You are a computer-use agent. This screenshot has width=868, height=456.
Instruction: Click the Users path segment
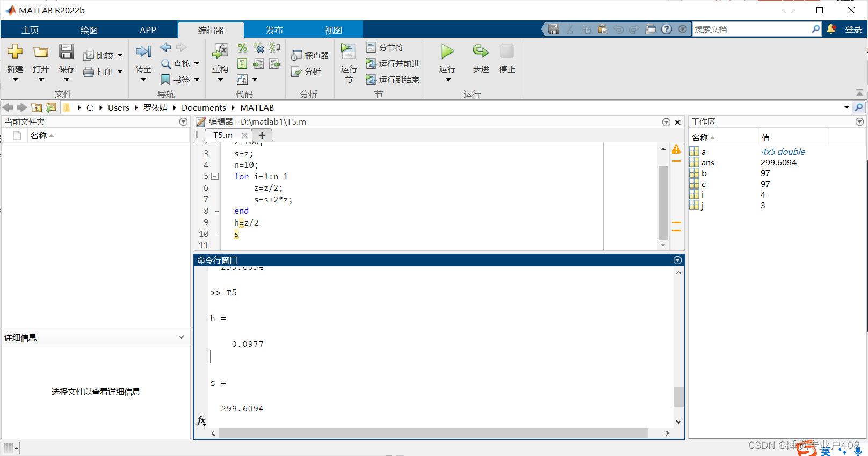119,107
